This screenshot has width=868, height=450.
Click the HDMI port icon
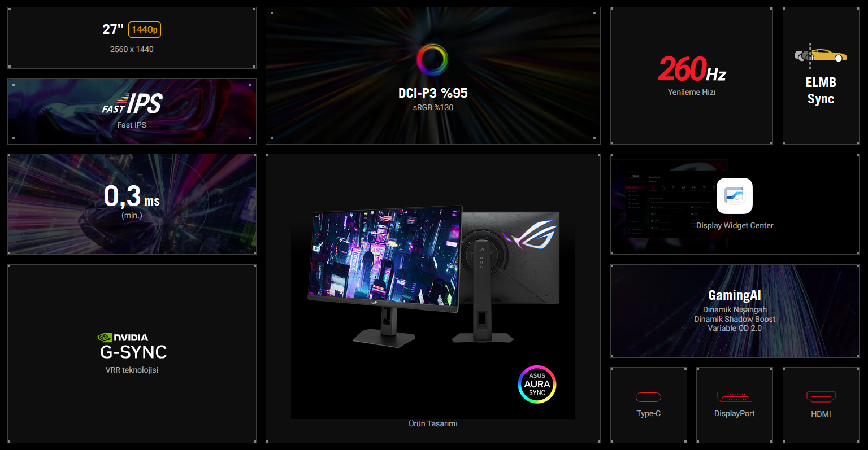point(821,397)
